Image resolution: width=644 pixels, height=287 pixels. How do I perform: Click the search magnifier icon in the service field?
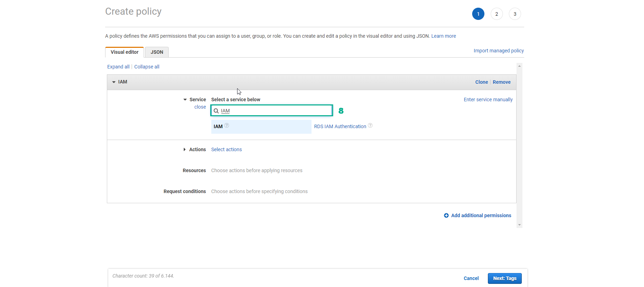pyautogui.click(x=216, y=111)
